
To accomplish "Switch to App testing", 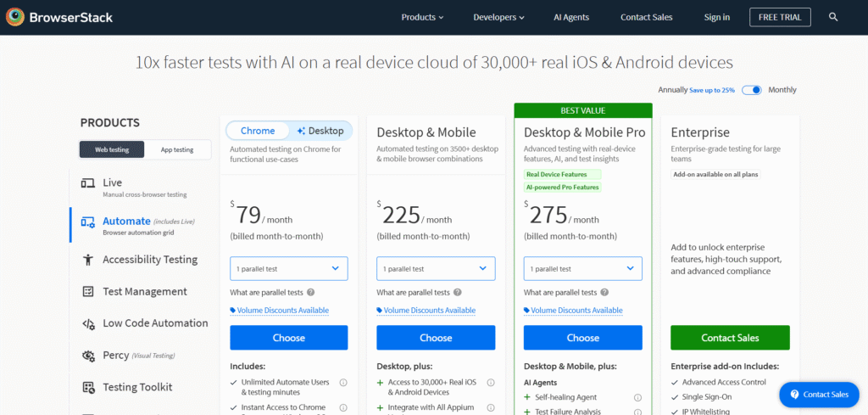I will click(176, 149).
